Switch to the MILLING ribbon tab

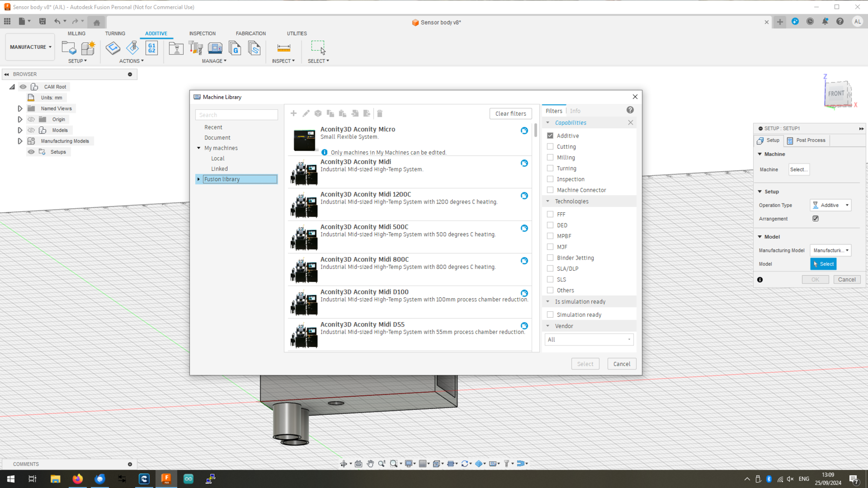coord(76,34)
